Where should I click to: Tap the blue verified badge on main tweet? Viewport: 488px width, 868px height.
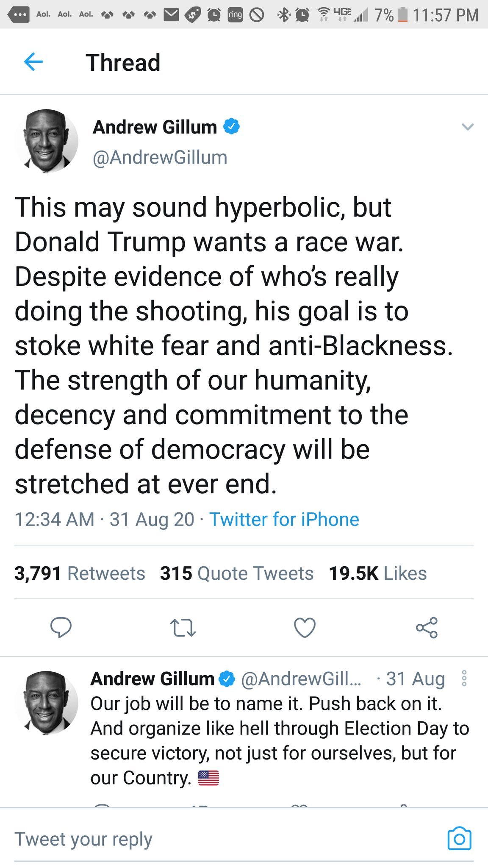coord(231,127)
